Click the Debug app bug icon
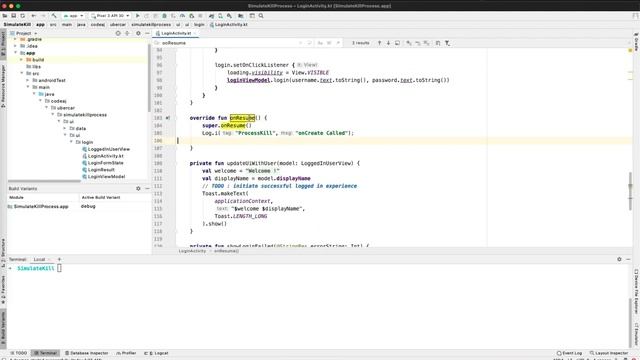This screenshot has height=360, width=640. point(164,16)
